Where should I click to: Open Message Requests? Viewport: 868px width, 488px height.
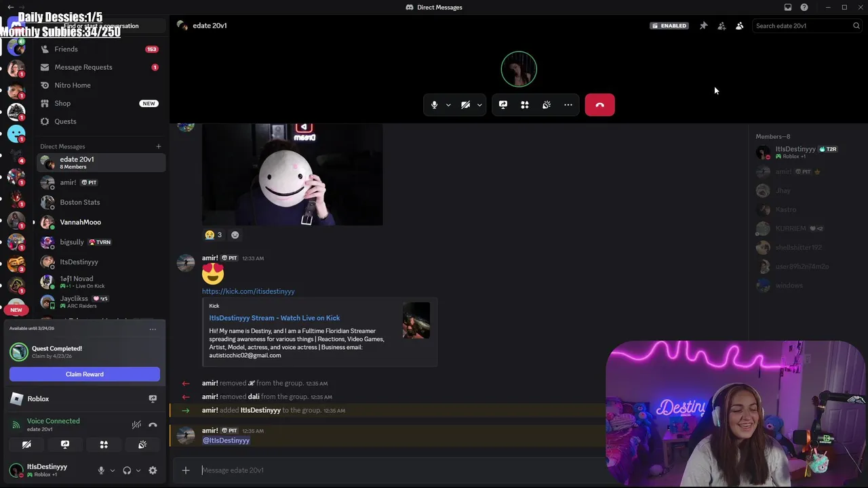click(101, 67)
